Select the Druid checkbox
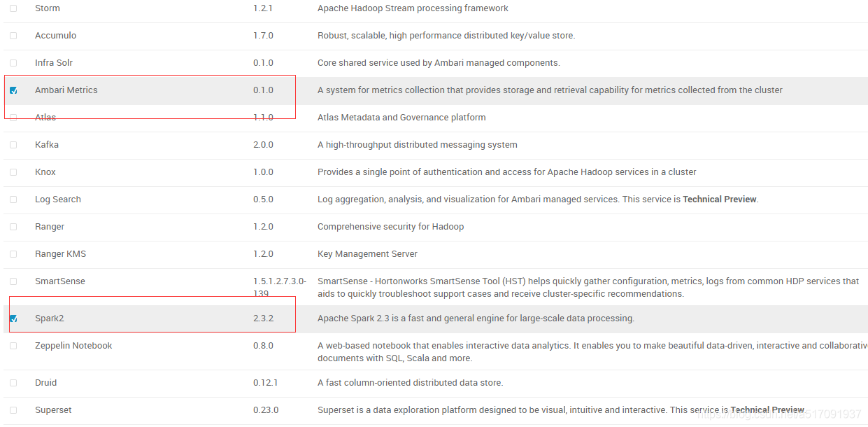The image size is (868, 427). coord(13,383)
